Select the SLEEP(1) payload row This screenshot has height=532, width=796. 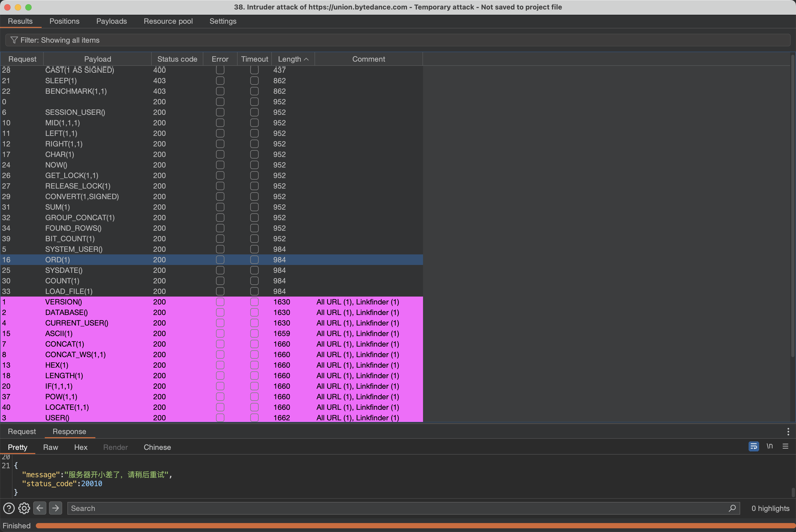coord(212,81)
